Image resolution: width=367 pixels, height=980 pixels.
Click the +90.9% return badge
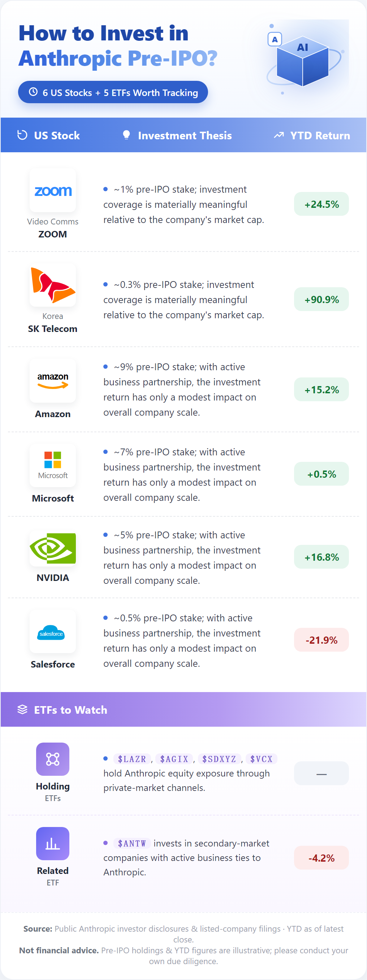point(322,299)
